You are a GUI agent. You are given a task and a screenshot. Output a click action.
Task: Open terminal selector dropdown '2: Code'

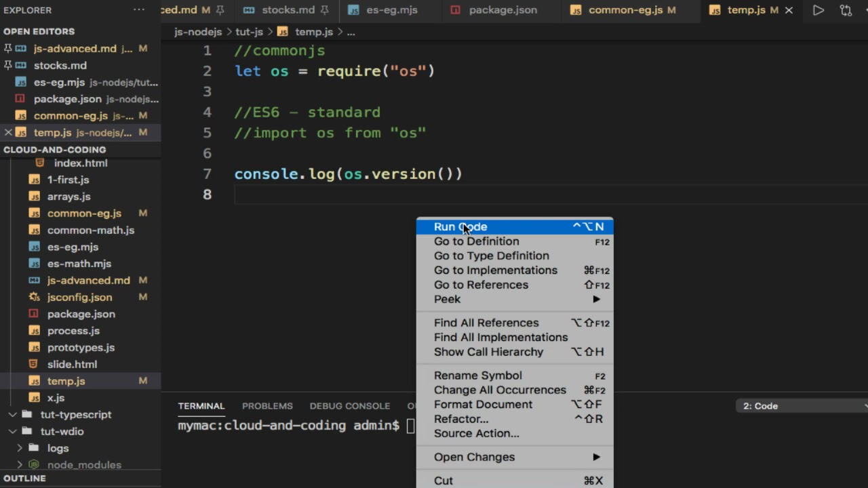[802, 406]
